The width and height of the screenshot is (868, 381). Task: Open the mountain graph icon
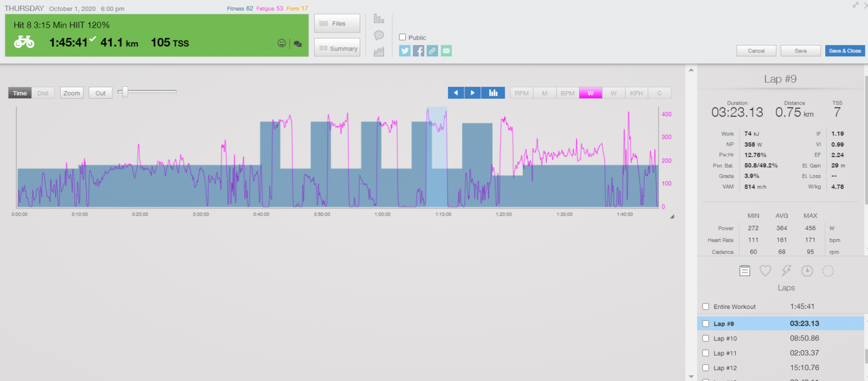(x=379, y=51)
